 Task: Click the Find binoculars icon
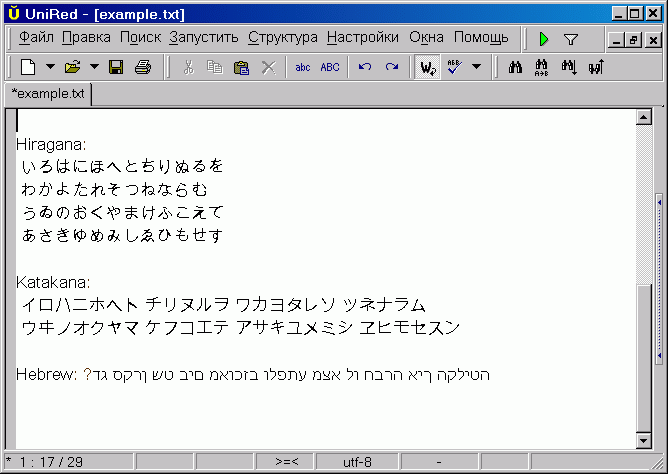tap(517, 68)
